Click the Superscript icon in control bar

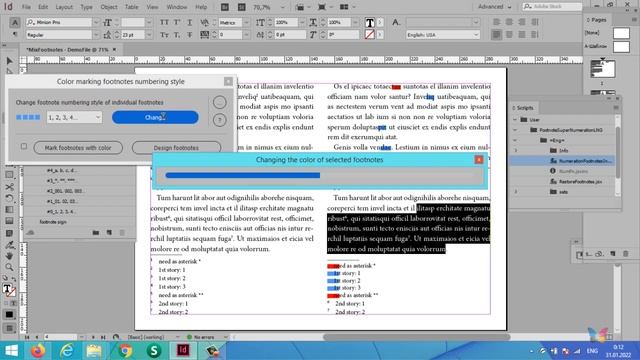(x=177, y=22)
